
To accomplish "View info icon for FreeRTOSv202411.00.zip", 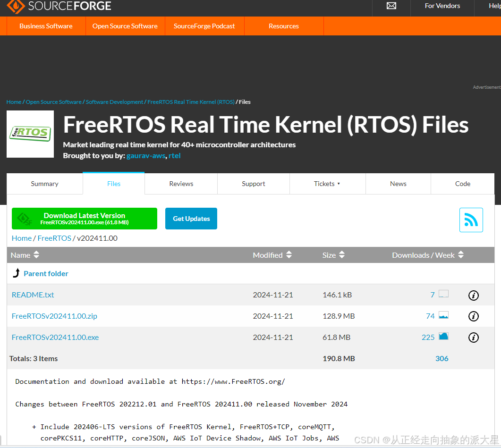I will 474,316.
